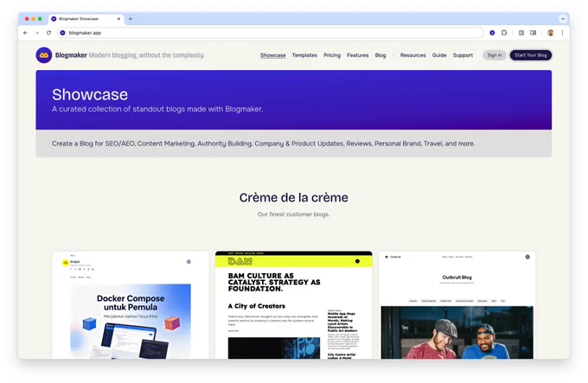
Task: Go back with browser back arrow
Action: point(25,33)
